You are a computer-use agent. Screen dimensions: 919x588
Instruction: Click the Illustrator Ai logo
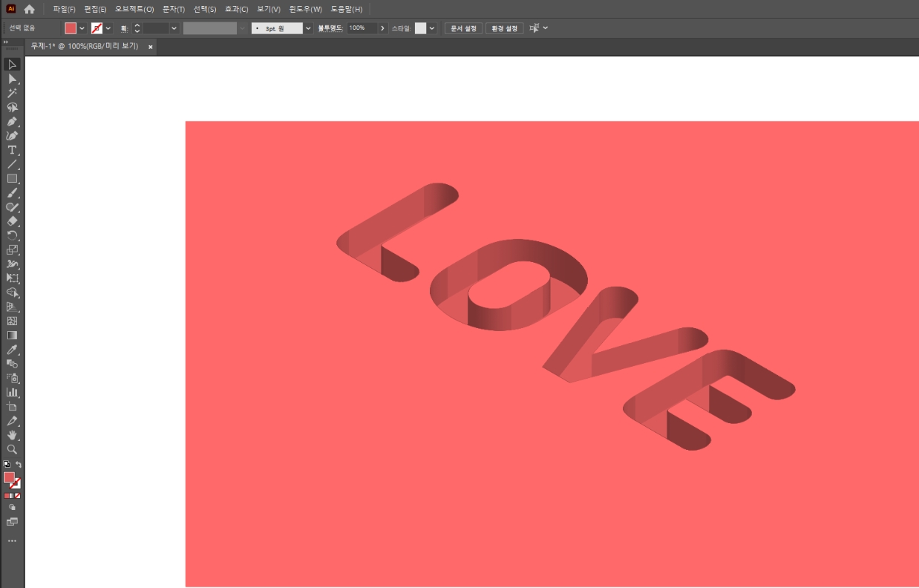(x=10, y=9)
